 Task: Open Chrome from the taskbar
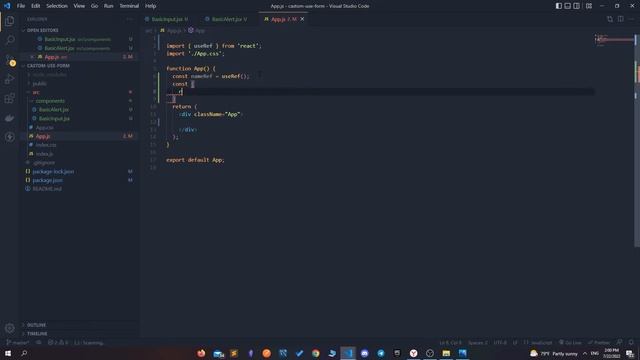316,353
